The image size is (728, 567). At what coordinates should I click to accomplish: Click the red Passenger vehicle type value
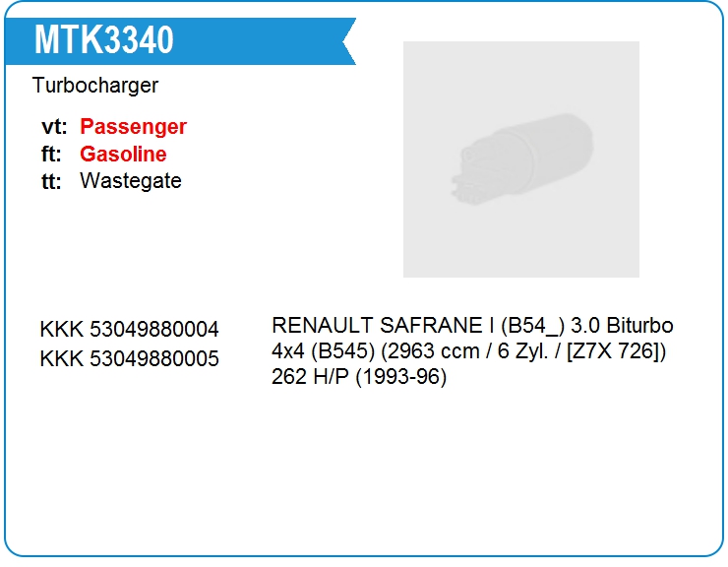point(133,126)
